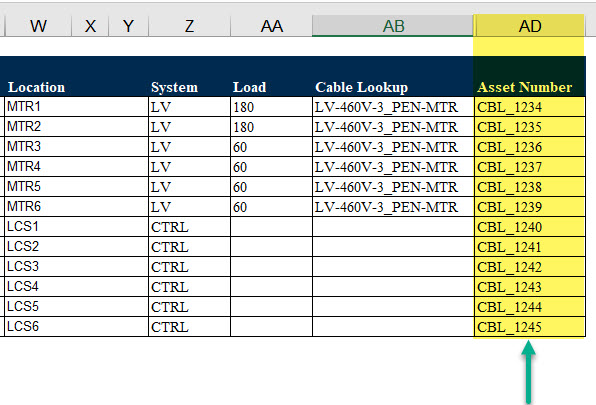This screenshot has width=596, height=405.
Task: Click the CTRL system cell for LCS1
Action: click(x=189, y=227)
